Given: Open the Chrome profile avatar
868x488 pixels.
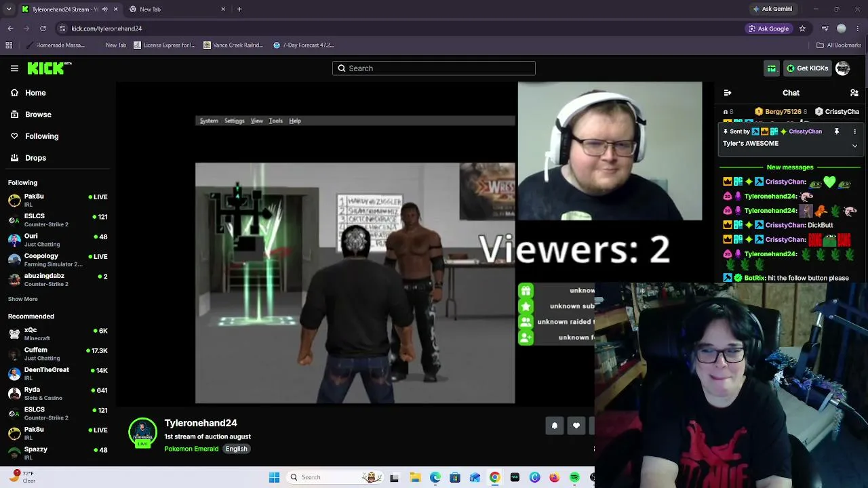Looking at the screenshot, I should [842, 28].
